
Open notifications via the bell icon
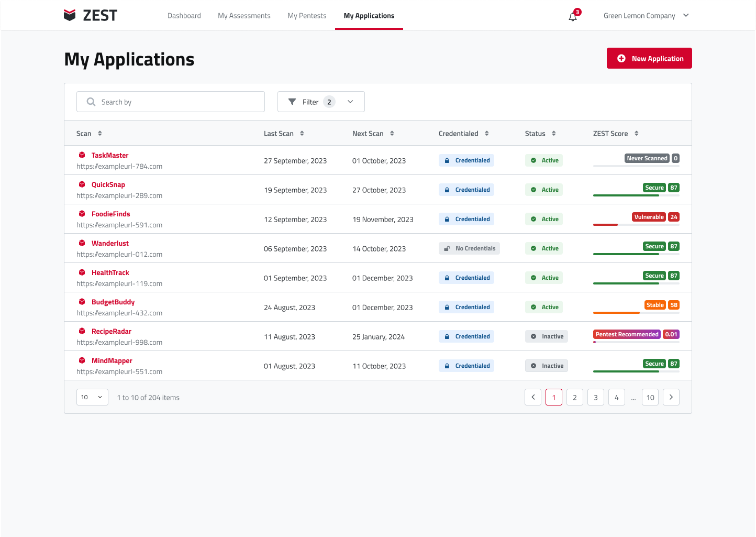coord(572,16)
